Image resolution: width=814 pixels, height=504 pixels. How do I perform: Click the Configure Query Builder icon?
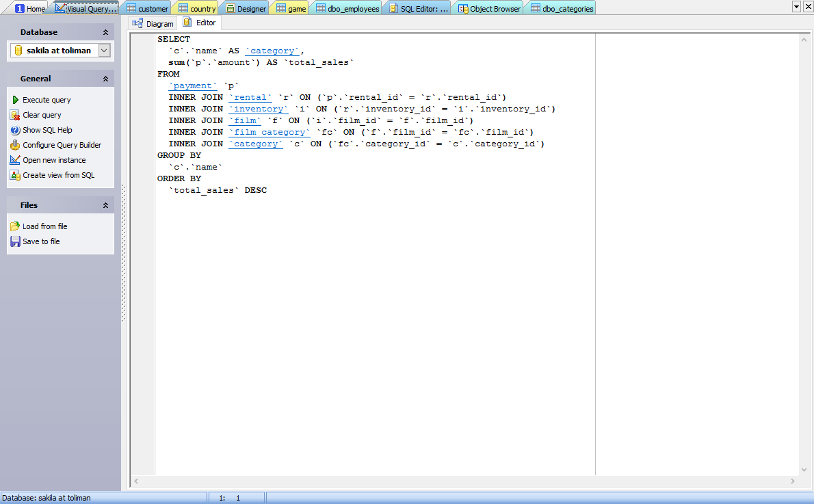[x=15, y=145]
